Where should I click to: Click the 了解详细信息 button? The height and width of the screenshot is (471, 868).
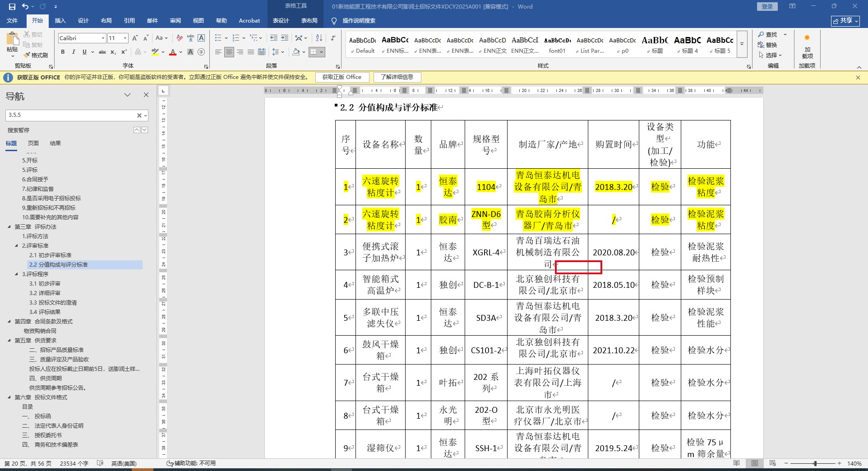397,77
